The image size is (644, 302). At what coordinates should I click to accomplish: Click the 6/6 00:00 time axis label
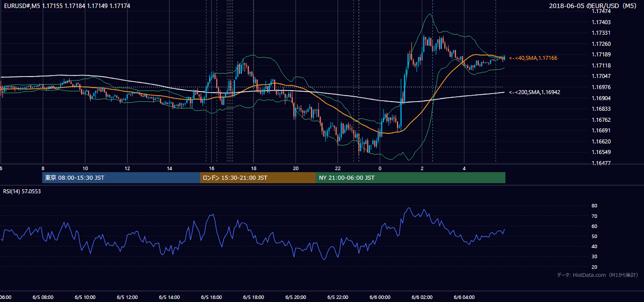click(x=380, y=297)
